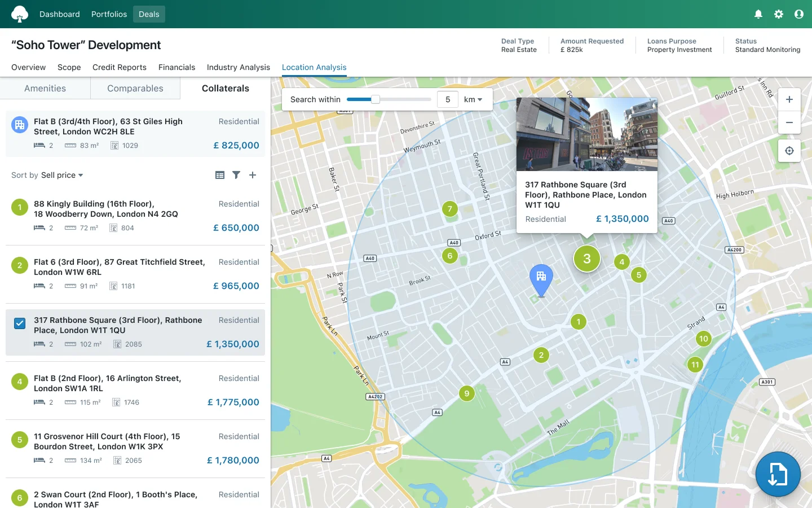Open application settings via the gear icon

pyautogui.click(x=779, y=14)
